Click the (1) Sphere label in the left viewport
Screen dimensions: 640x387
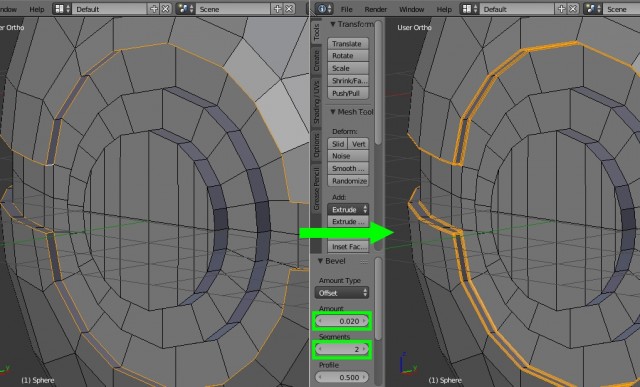coord(38,380)
